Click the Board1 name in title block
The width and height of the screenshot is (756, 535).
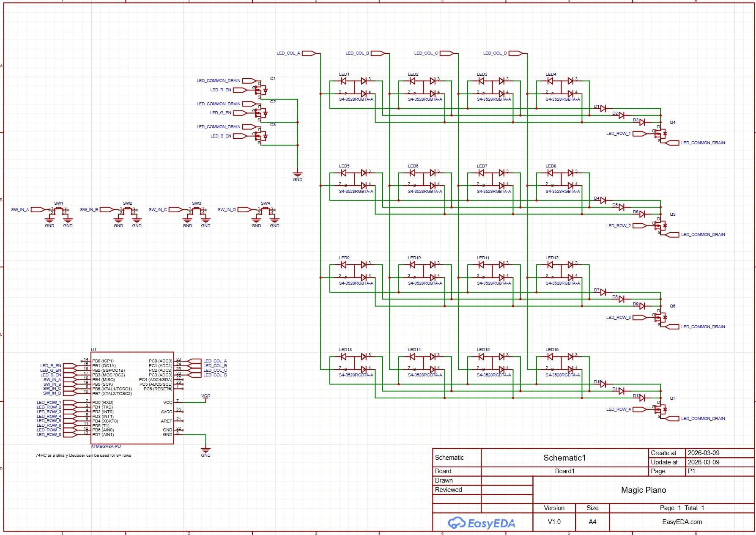(x=564, y=471)
